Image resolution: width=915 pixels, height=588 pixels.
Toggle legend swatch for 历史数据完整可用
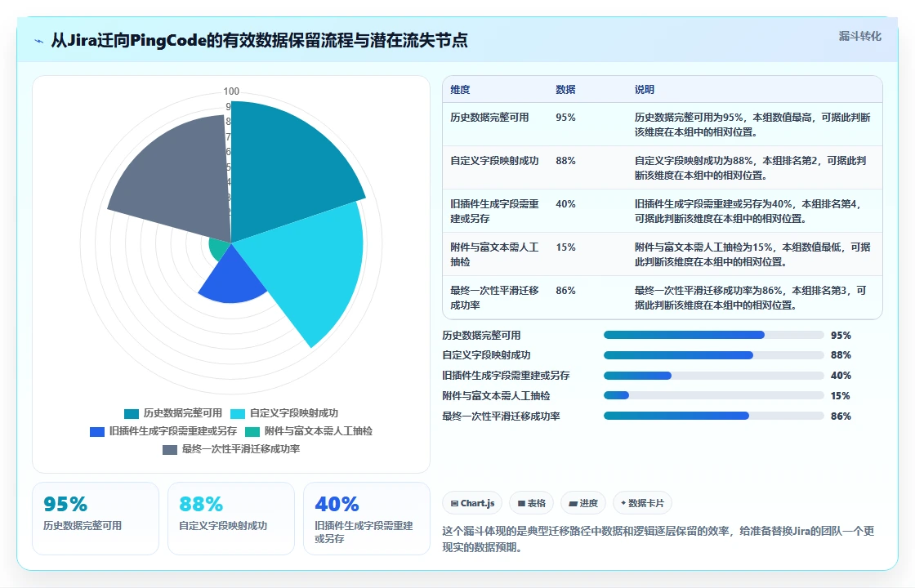point(132,413)
